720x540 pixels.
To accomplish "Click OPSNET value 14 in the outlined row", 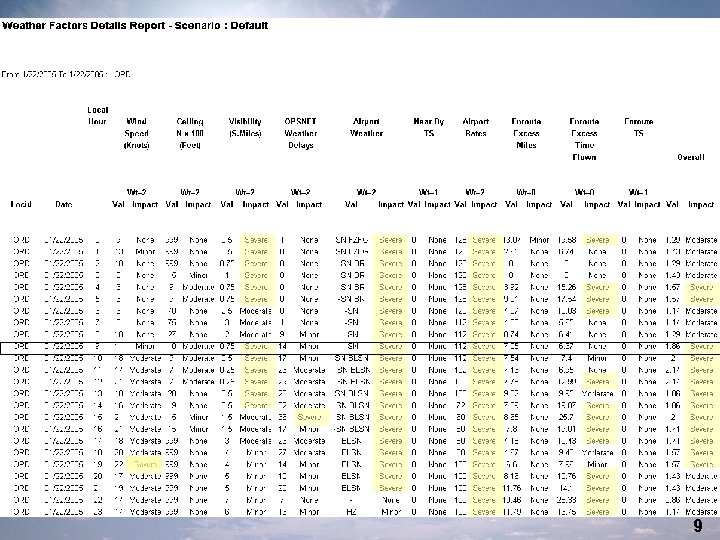I will tap(282, 346).
